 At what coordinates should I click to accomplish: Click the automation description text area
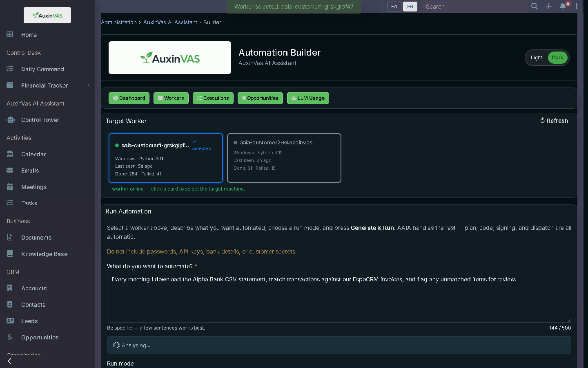coord(339,297)
